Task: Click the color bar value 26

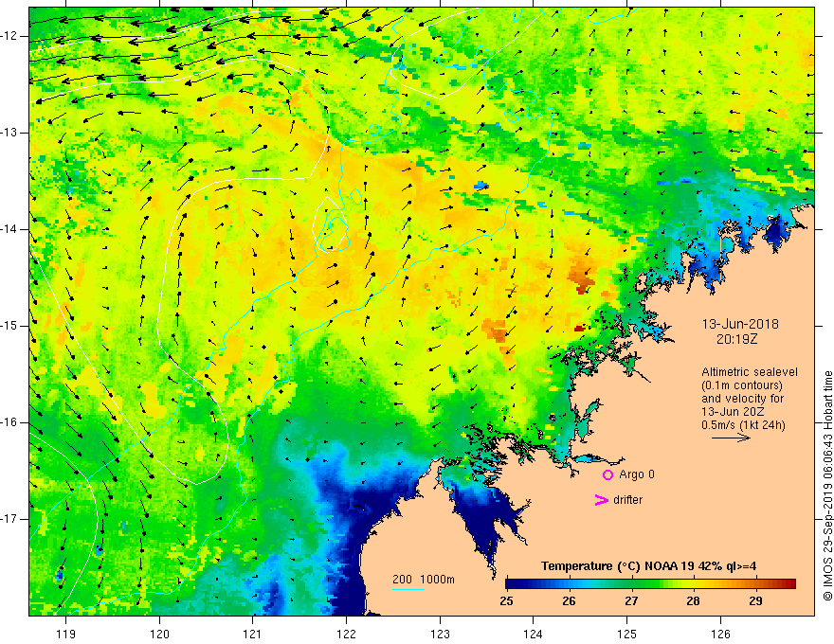Action: click(x=569, y=601)
